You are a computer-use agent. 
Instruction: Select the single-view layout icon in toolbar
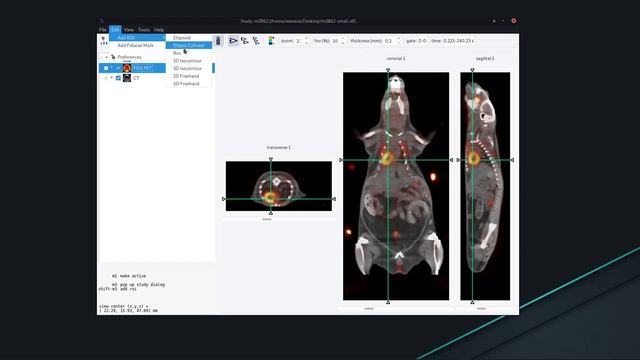pyautogui.click(x=218, y=41)
